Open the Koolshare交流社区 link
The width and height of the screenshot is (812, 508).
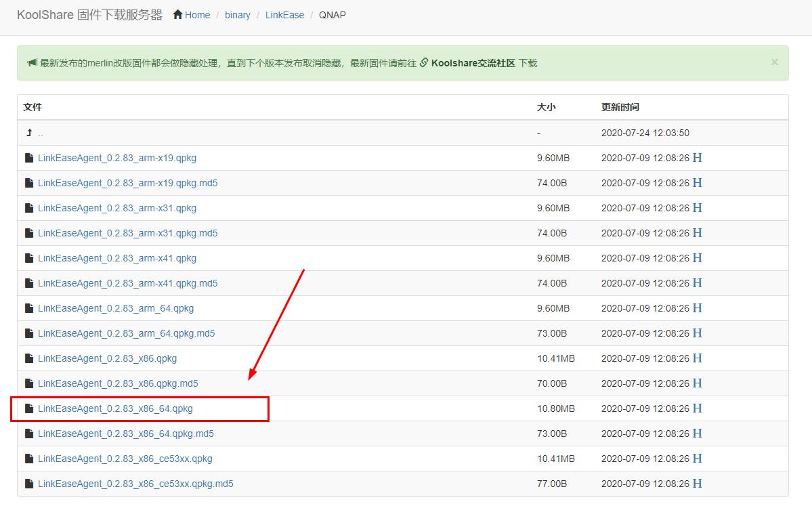[473, 63]
